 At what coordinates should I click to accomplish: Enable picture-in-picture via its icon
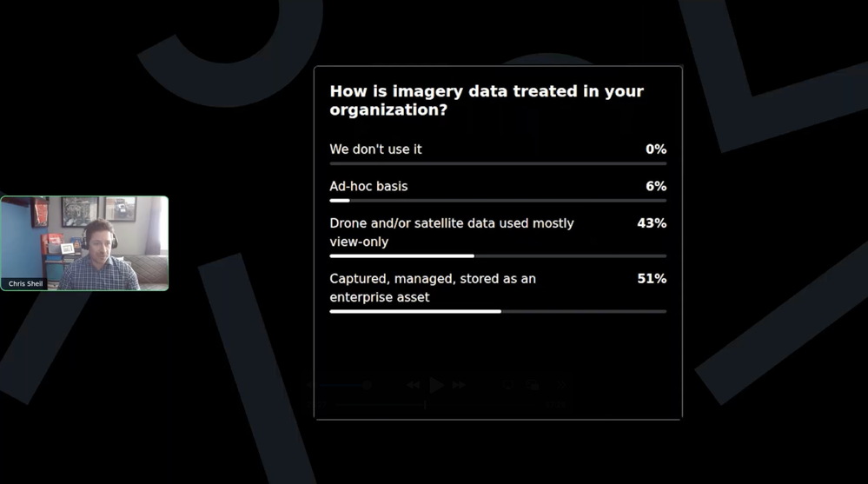tap(533, 385)
